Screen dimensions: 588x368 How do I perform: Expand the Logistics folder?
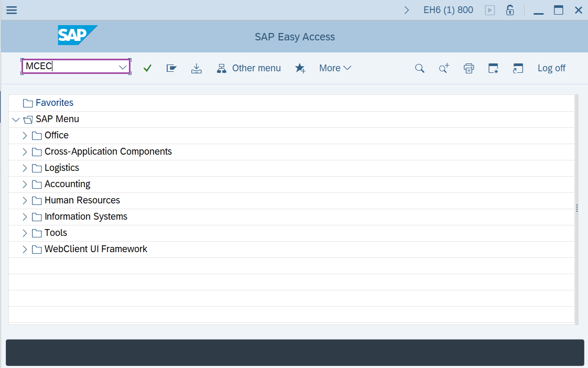click(25, 167)
